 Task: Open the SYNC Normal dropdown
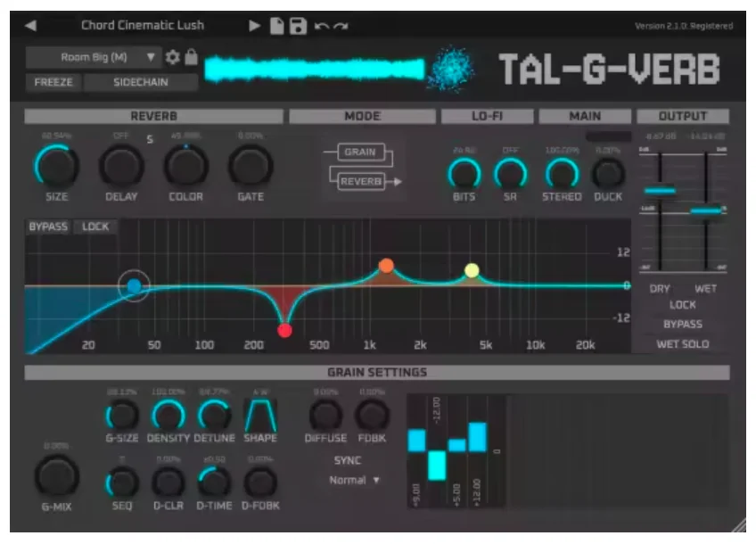pyautogui.click(x=354, y=480)
